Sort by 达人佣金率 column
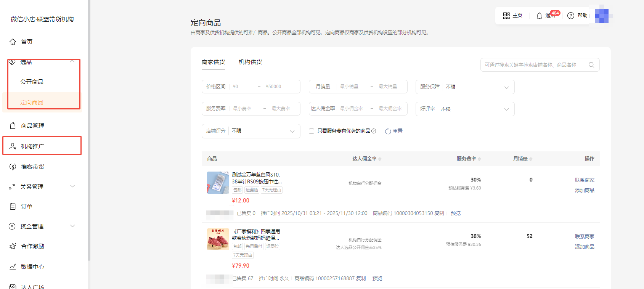The image size is (644, 289). tap(380, 159)
